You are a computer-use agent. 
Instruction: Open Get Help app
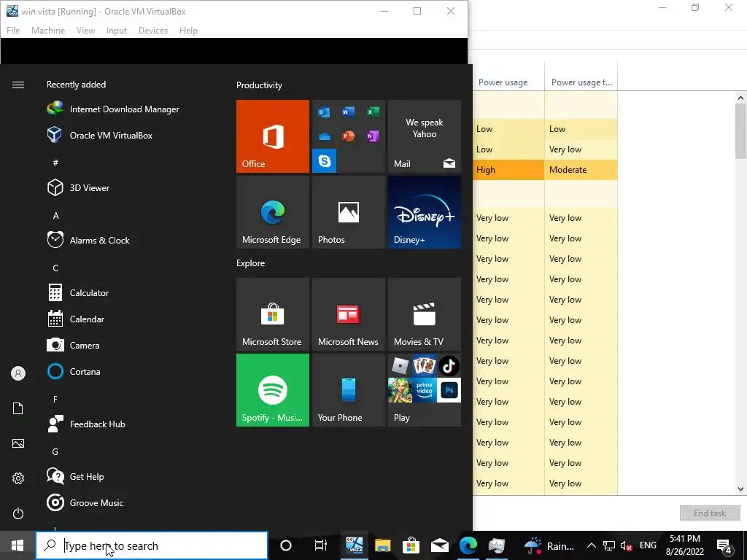coord(76,477)
